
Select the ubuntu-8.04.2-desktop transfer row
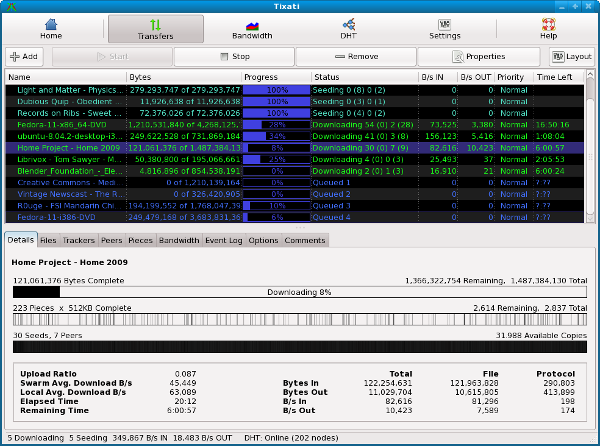[67, 135]
